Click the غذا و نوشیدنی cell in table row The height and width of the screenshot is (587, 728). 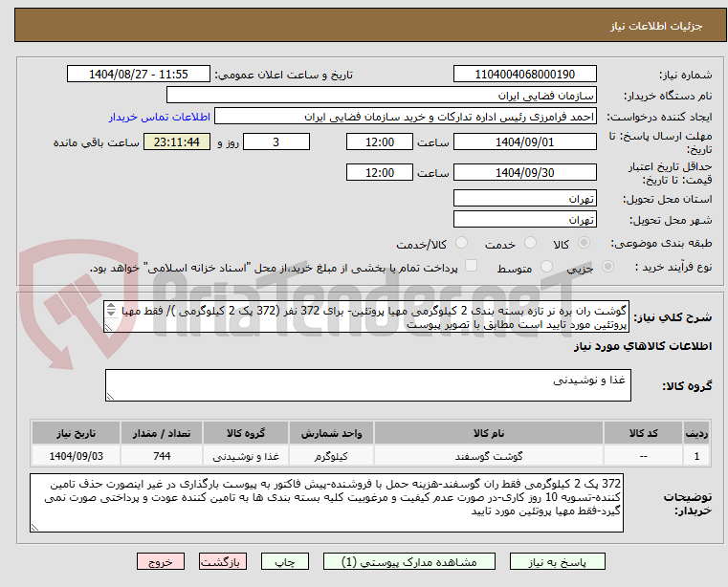[x=246, y=456]
